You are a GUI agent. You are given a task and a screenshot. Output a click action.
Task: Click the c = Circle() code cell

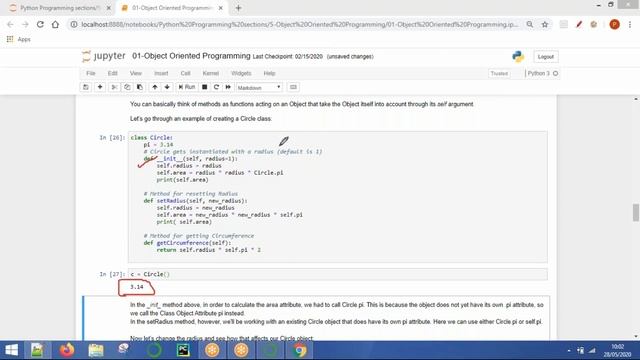coord(338,274)
